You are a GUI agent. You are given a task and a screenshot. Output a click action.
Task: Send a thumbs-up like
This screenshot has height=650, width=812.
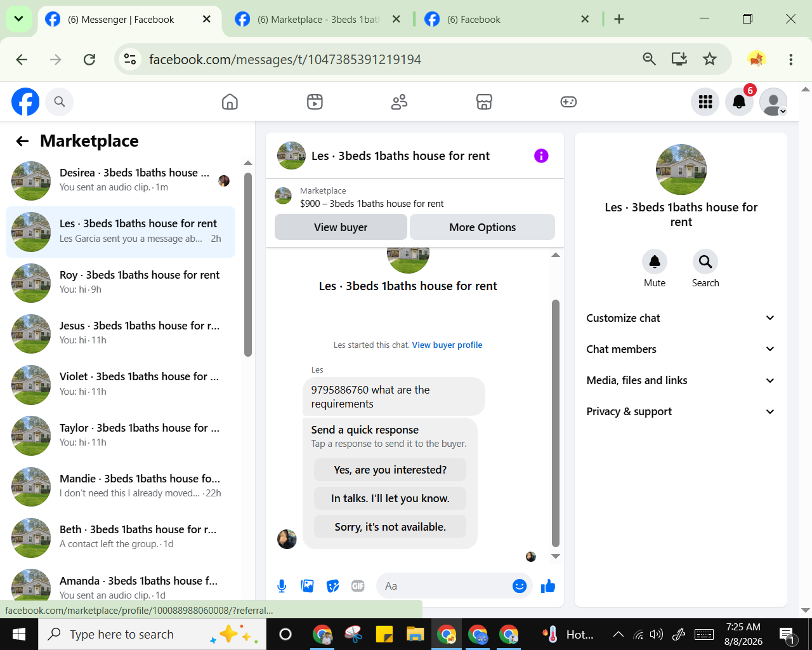point(548,586)
